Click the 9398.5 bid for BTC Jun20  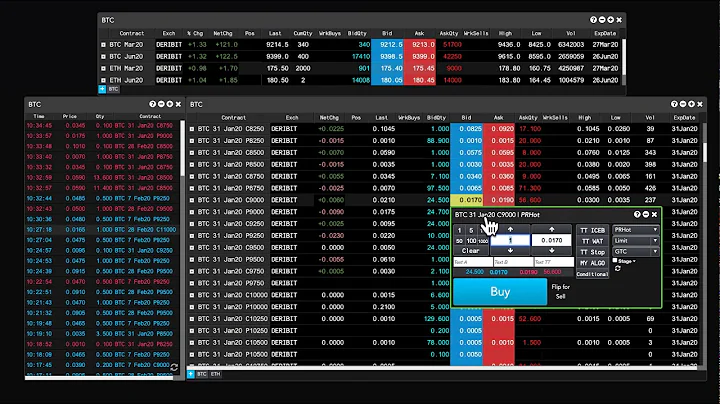(387, 57)
